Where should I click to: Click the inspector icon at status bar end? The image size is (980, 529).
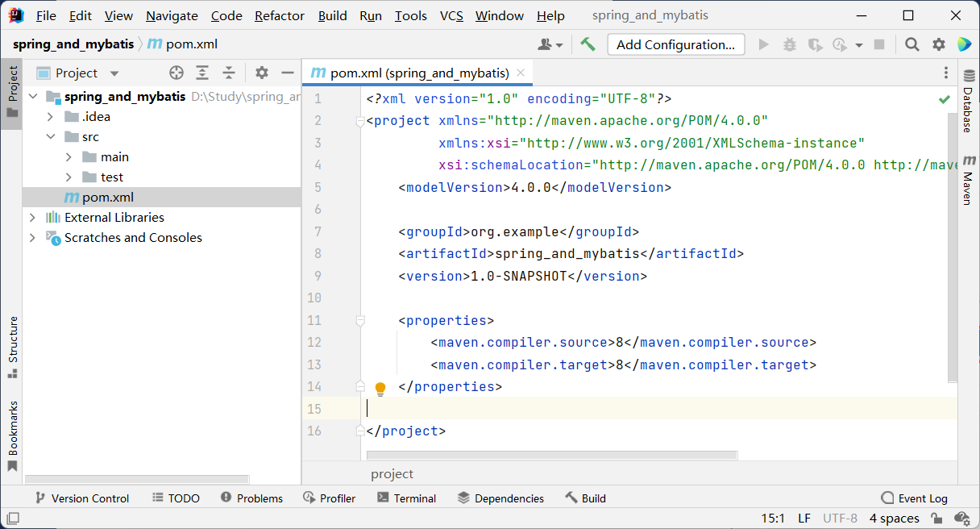[961, 518]
